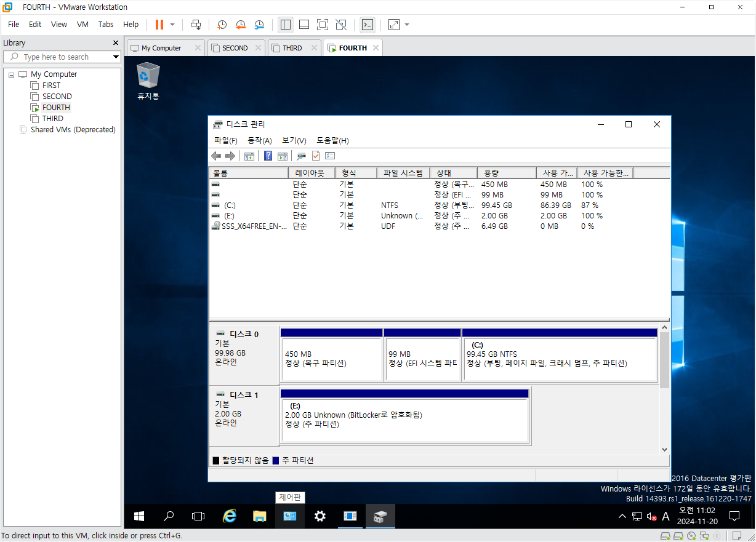756x542 pixels.
Task: Open the VMware Help menu
Action: point(131,25)
